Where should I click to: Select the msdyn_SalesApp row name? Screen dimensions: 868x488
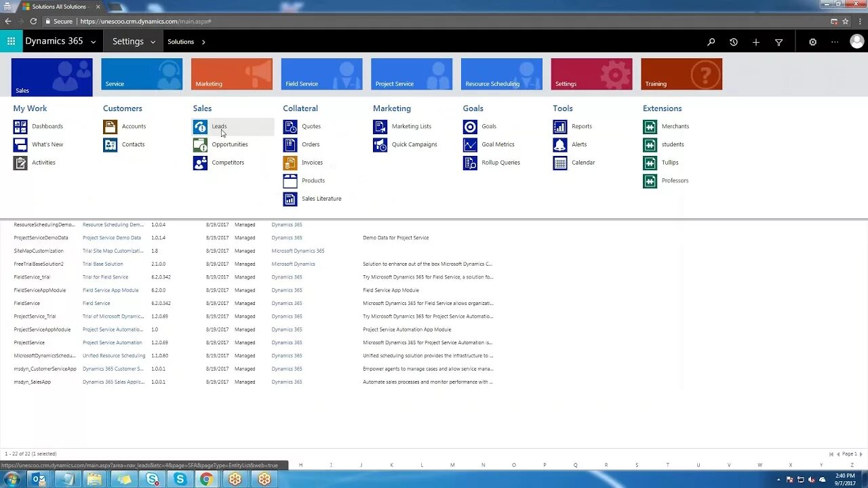tap(33, 382)
